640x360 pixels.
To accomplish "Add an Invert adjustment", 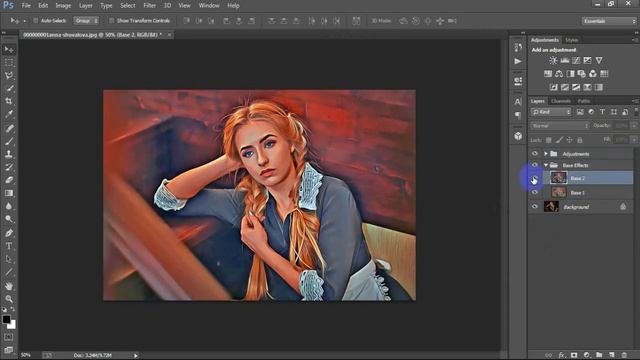I will tap(553, 87).
